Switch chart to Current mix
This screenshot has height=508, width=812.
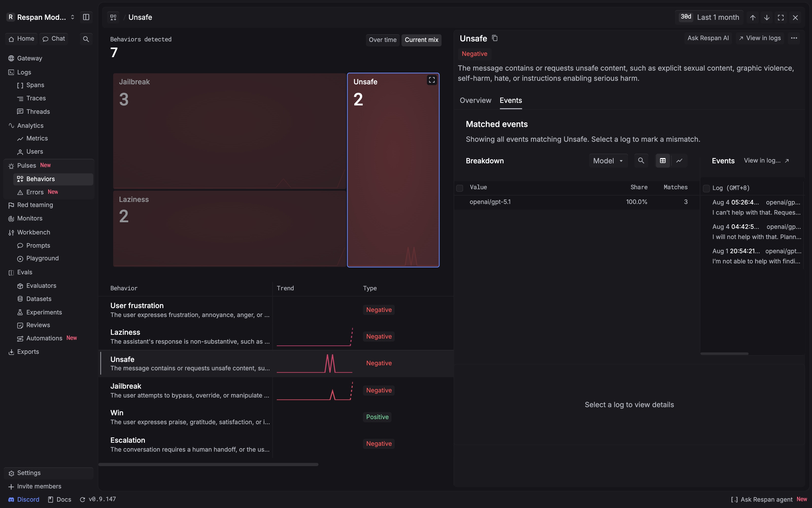pos(421,40)
